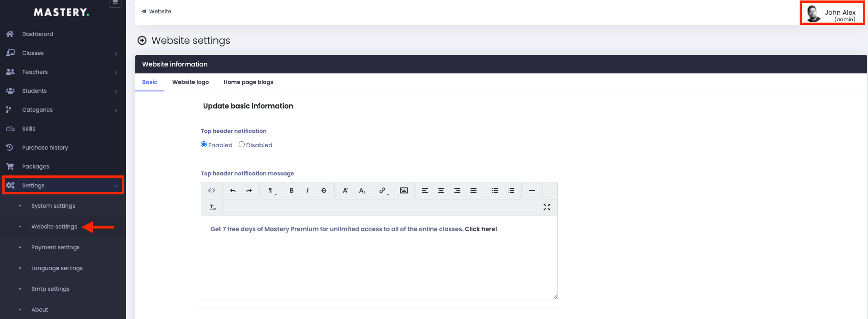Insert unordered bullet list
The width and height of the screenshot is (868, 319).
coord(494,191)
